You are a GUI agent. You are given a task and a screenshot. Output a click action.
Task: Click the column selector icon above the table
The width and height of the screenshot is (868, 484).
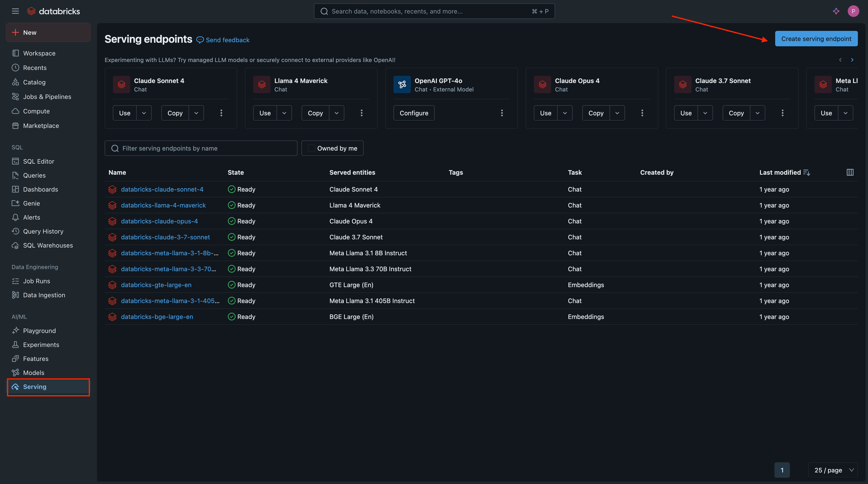850,172
